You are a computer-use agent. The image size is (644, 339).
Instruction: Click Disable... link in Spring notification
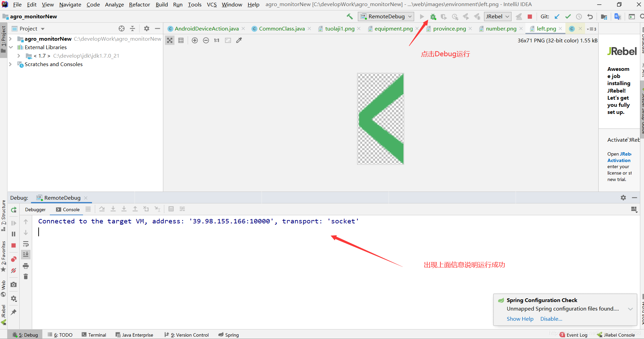point(551,319)
